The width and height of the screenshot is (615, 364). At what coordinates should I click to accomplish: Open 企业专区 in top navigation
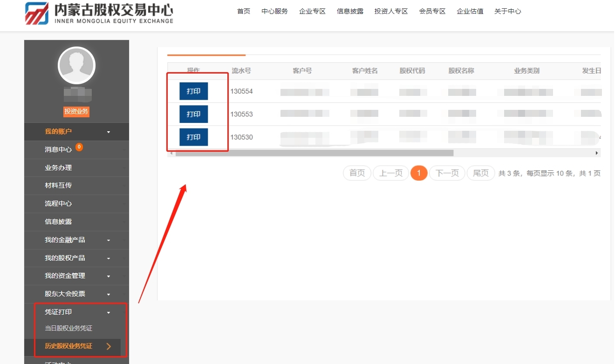pyautogui.click(x=312, y=11)
